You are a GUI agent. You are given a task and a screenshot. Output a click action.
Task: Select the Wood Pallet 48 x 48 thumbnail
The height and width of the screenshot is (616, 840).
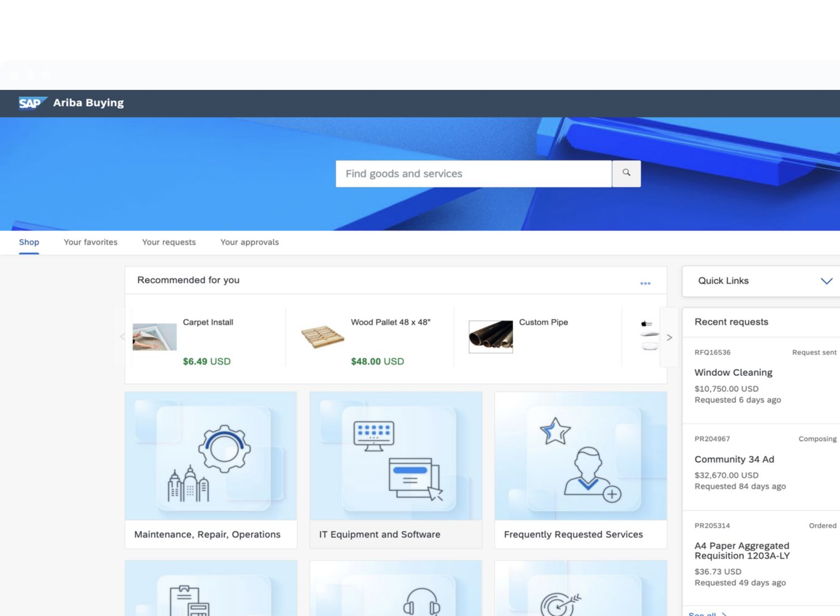pos(323,337)
